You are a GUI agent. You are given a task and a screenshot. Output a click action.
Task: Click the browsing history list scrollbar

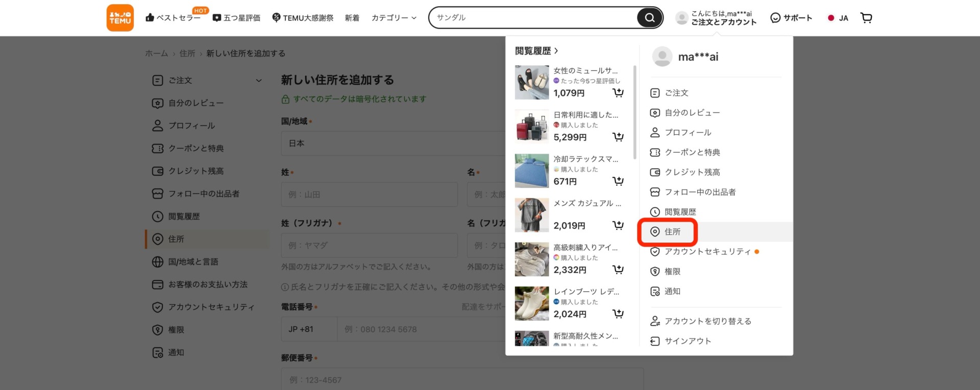click(x=634, y=112)
